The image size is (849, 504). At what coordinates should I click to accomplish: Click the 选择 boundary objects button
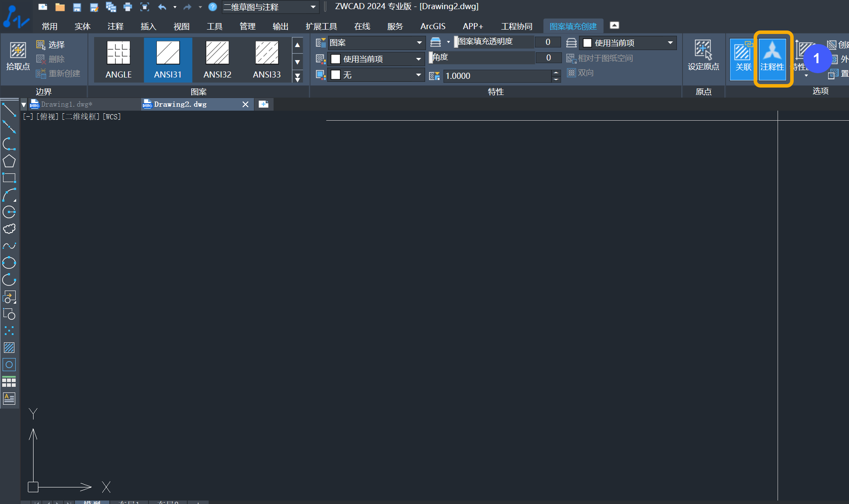pos(51,45)
